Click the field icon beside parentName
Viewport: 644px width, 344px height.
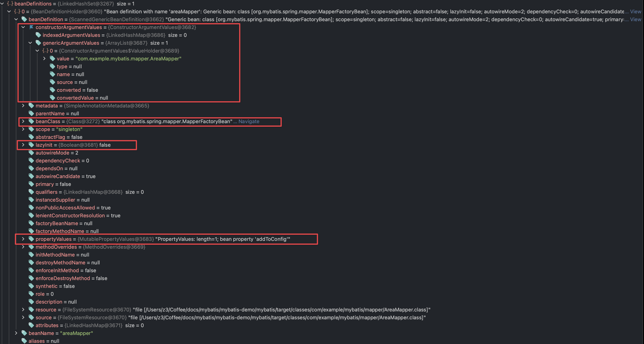[31, 113]
